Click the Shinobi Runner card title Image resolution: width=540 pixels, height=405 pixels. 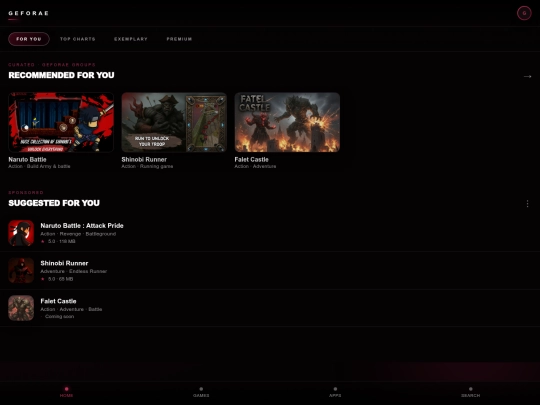144,159
